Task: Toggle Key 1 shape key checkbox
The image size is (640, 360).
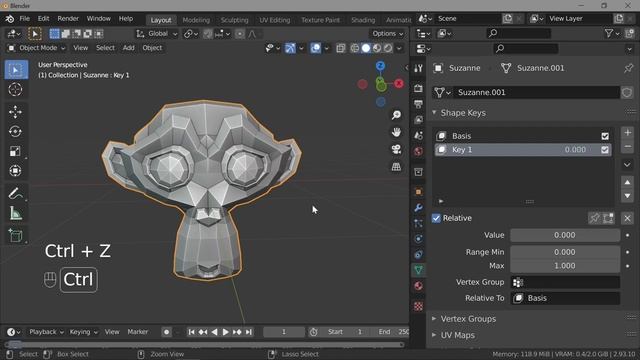Action: (x=605, y=150)
